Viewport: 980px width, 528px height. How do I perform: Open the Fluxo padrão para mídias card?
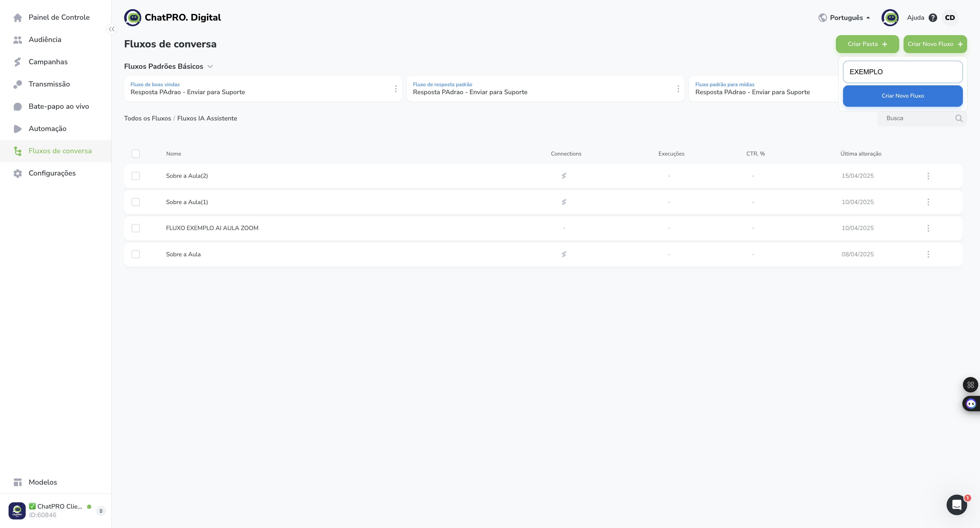click(764, 89)
